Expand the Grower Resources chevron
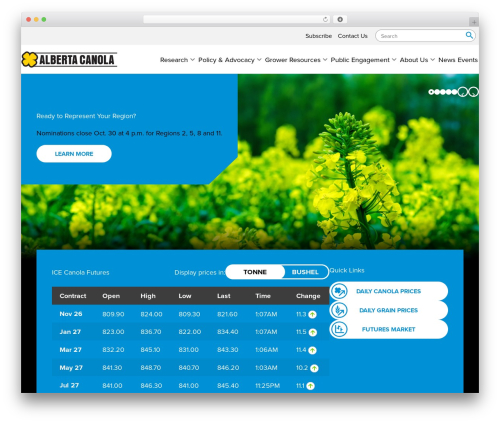This screenshot has width=500, height=423. click(x=325, y=60)
